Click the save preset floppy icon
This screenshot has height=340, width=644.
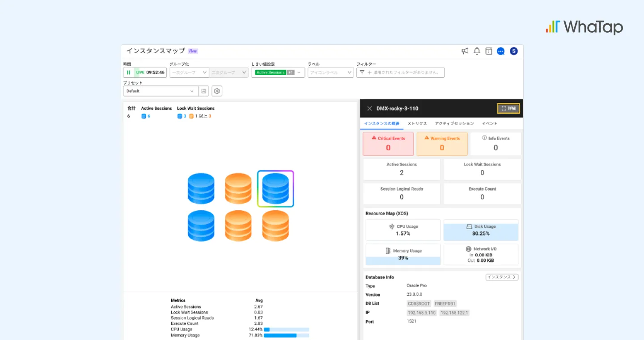204,91
